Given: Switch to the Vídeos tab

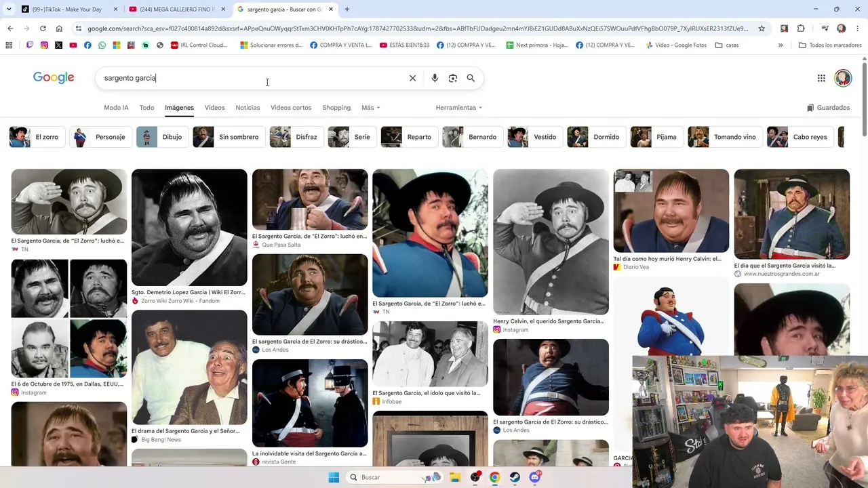Looking at the screenshot, I should point(214,108).
